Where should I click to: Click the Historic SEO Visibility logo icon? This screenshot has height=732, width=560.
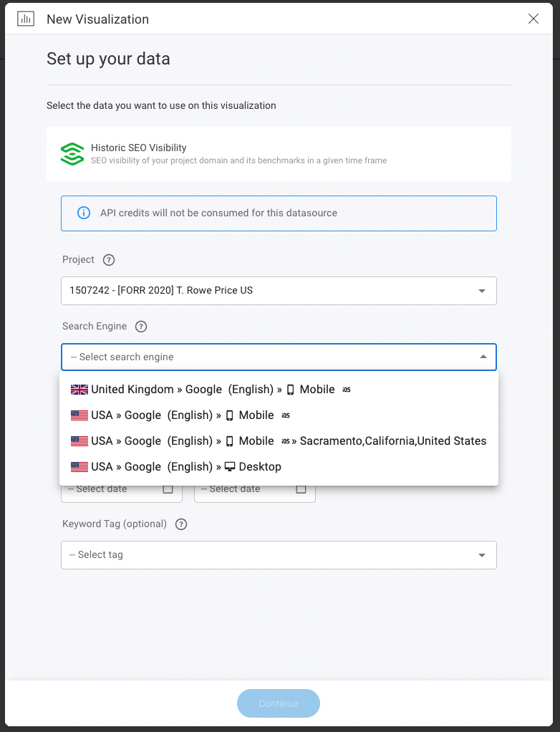pos(72,154)
